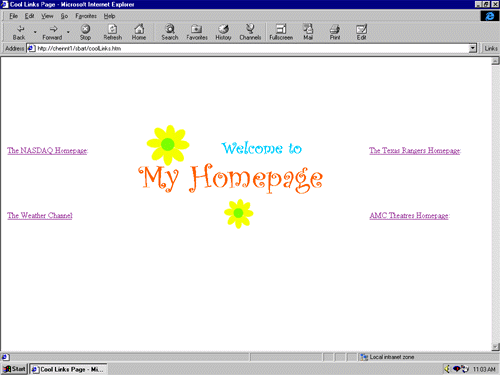
Task: Open the Help menu
Action: (109, 16)
